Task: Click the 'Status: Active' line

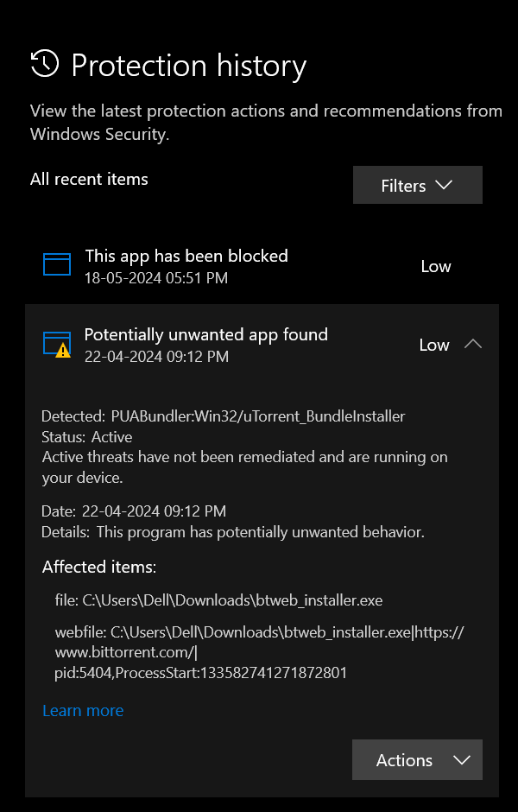Action: coord(86,436)
